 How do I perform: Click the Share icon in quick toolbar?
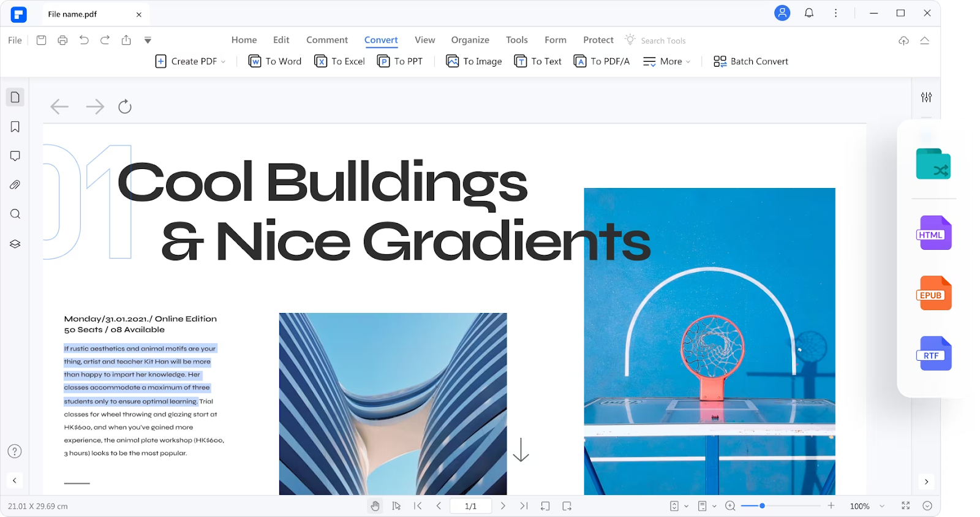(126, 40)
